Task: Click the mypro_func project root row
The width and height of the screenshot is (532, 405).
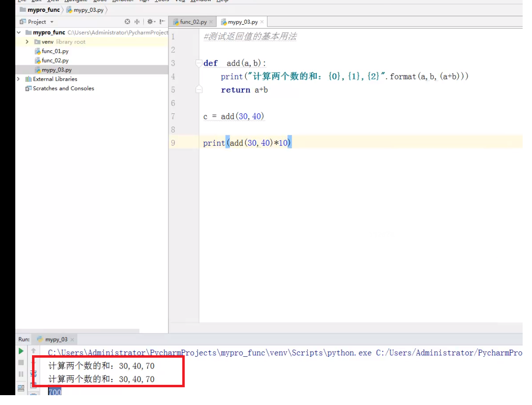Action: pos(92,33)
